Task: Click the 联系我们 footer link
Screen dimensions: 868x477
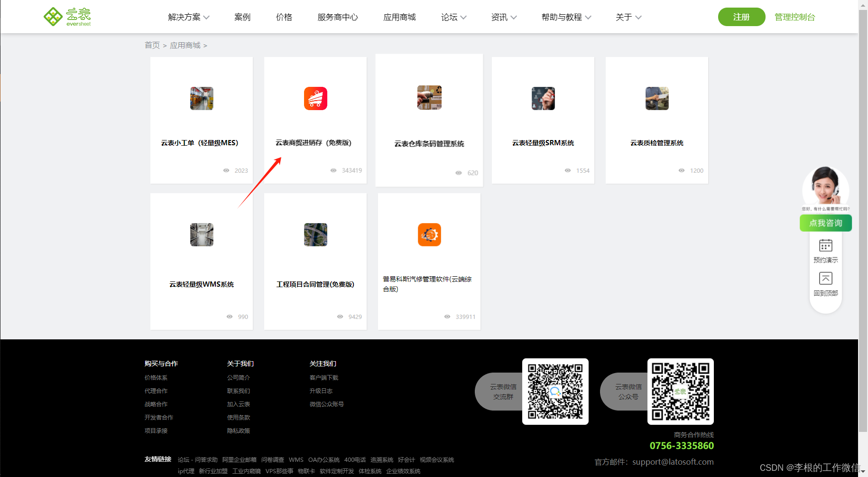Action: 239,391
